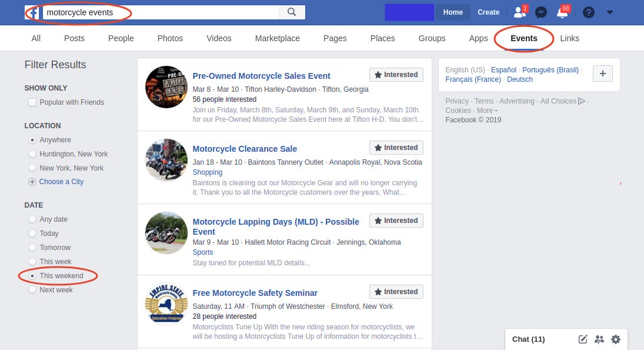Click the Choose a City link

[x=61, y=182]
